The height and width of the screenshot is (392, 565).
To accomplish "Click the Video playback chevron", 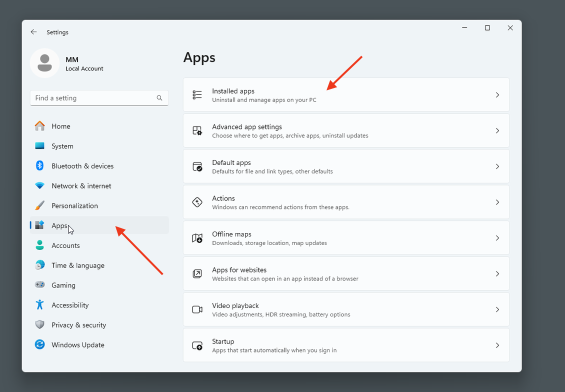I will (x=497, y=309).
